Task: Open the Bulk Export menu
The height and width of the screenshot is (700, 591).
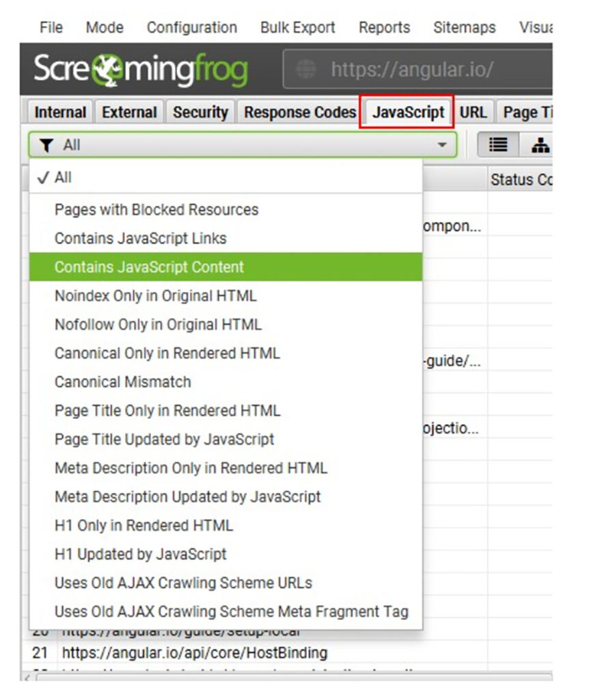Action: coord(297,27)
